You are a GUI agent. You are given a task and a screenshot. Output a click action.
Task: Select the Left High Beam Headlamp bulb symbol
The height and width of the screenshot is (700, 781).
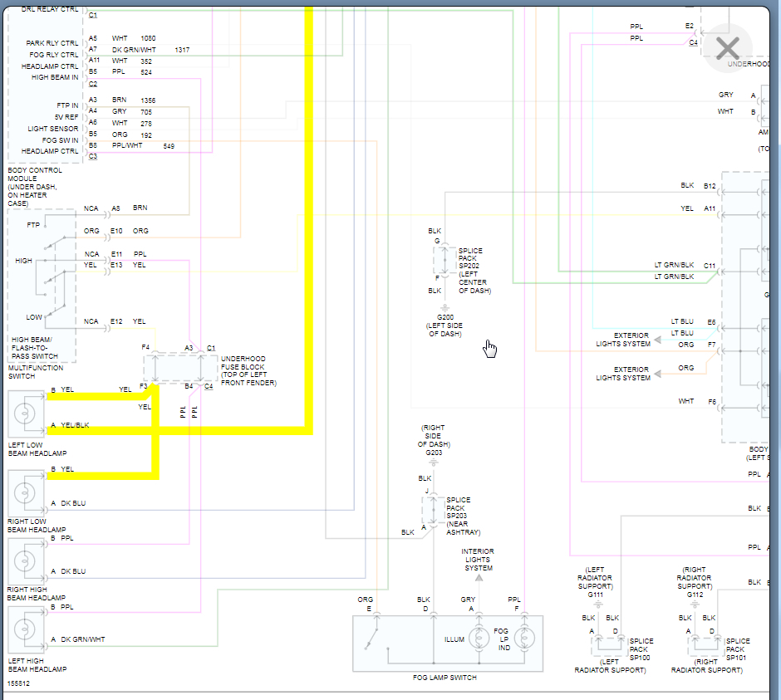coord(25,629)
